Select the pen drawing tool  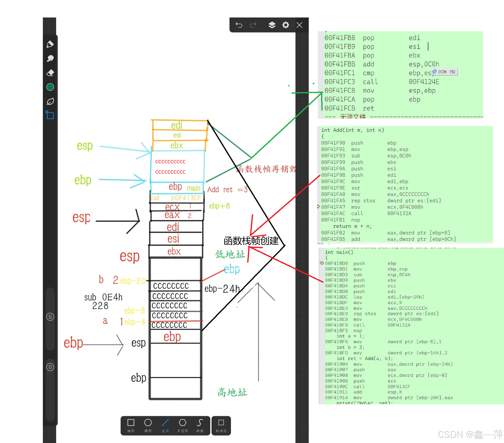[50, 44]
